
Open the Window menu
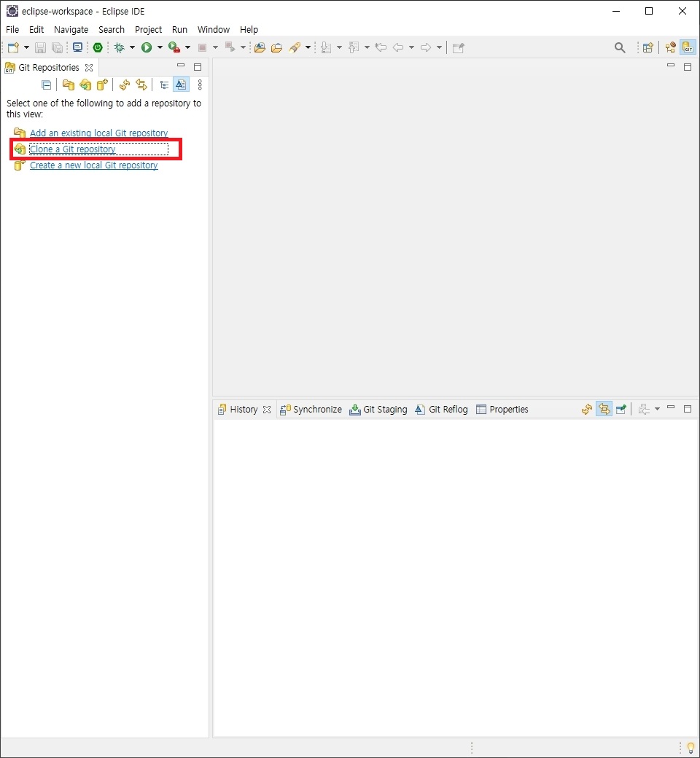click(x=214, y=29)
